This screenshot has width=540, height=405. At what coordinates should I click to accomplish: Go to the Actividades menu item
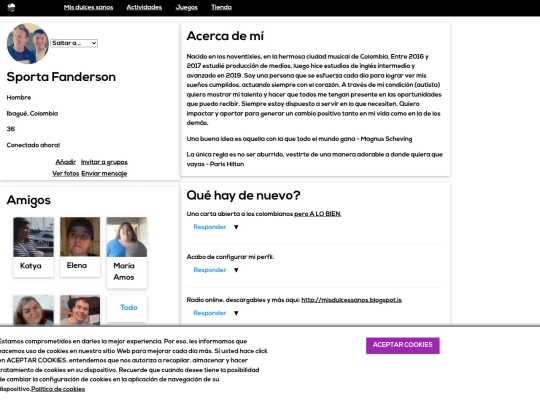point(144,7)
